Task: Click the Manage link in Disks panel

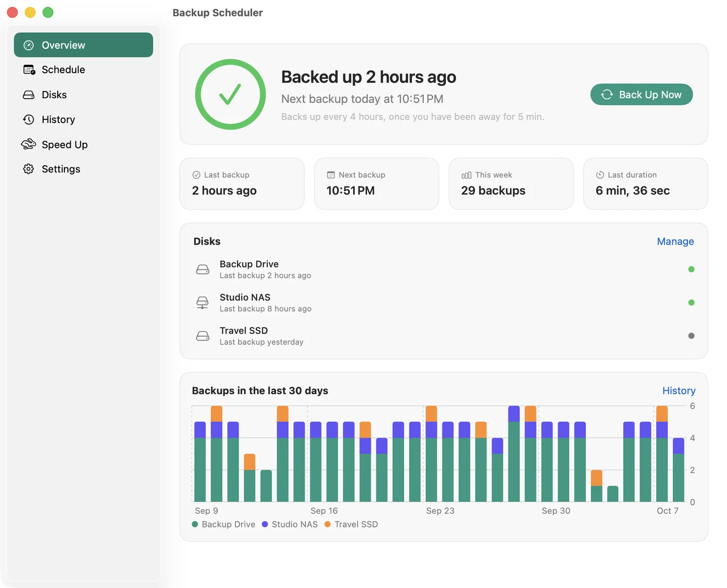Action: click(x=676, y=242)
